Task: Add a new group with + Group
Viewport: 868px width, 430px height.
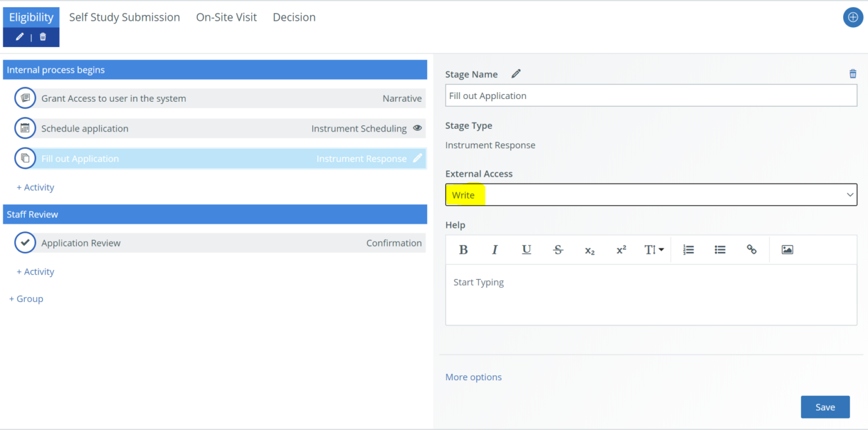Action: [26, 299]
